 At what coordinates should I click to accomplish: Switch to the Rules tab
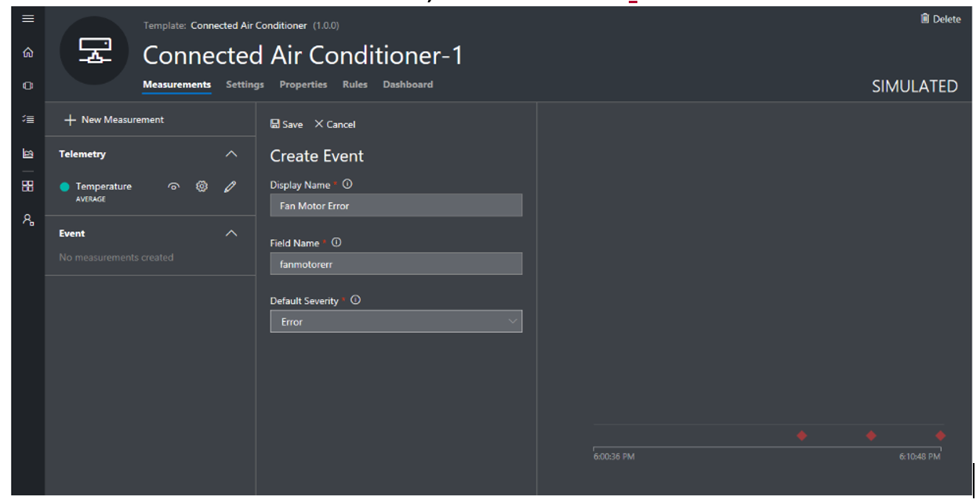354,85
